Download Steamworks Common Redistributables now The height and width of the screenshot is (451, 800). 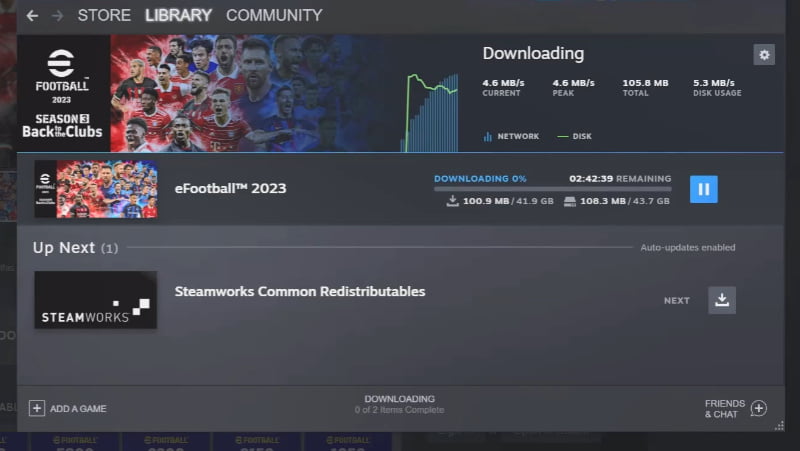(x=722, y=300)
